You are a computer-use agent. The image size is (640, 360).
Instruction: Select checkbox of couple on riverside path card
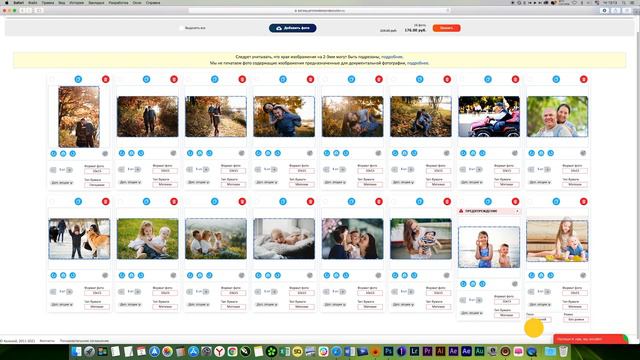coord(188,79)
